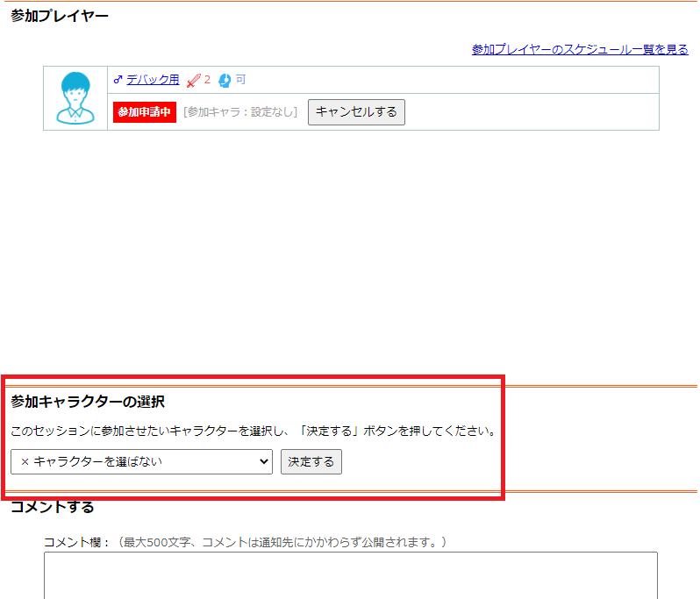Click the 決定する button
This screenshot has width=700, height=599.
(311, 461)
